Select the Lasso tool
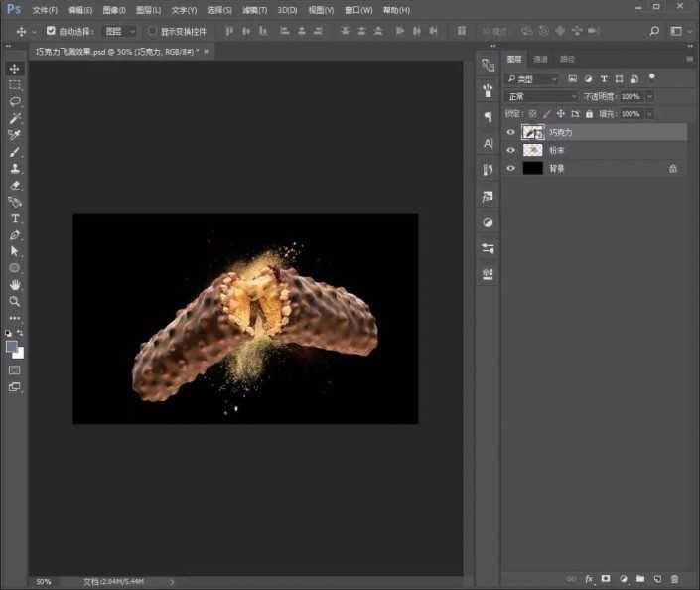This screenshot has height=590, width=700. [x=15, y=102]
